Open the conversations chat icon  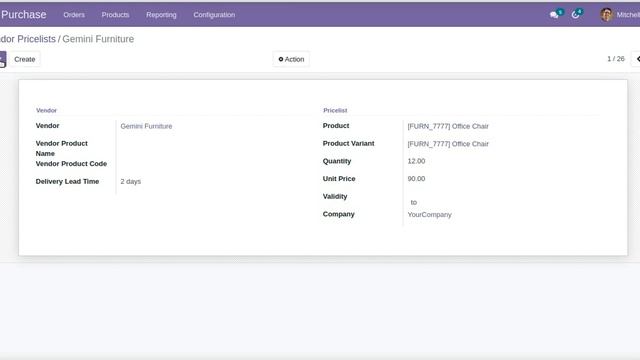555,15
